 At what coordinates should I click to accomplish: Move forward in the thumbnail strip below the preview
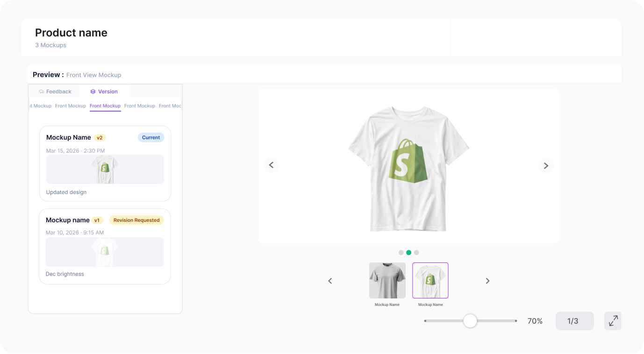(x=487, y=281)
